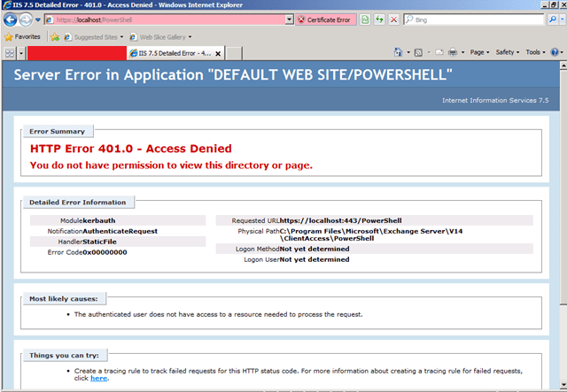Click the Logon Method 'Not yet determined'
This screenshot has height=392, width=567.
[x=315, y=249]
